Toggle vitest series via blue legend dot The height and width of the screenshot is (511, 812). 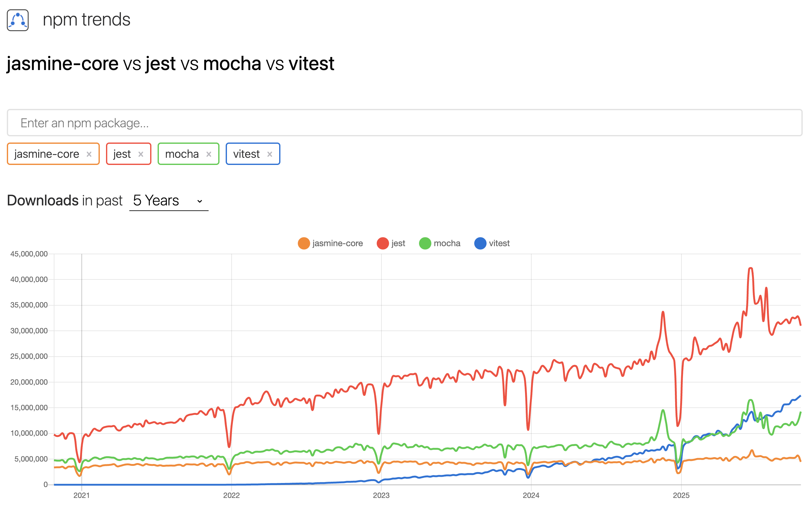(480, 243)
